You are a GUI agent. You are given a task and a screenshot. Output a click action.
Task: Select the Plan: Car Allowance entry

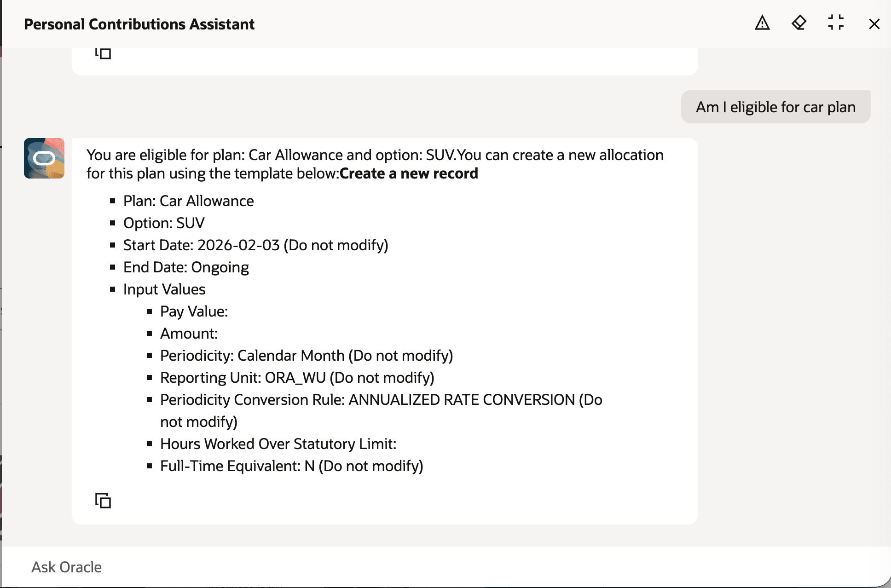pos(188,201)
